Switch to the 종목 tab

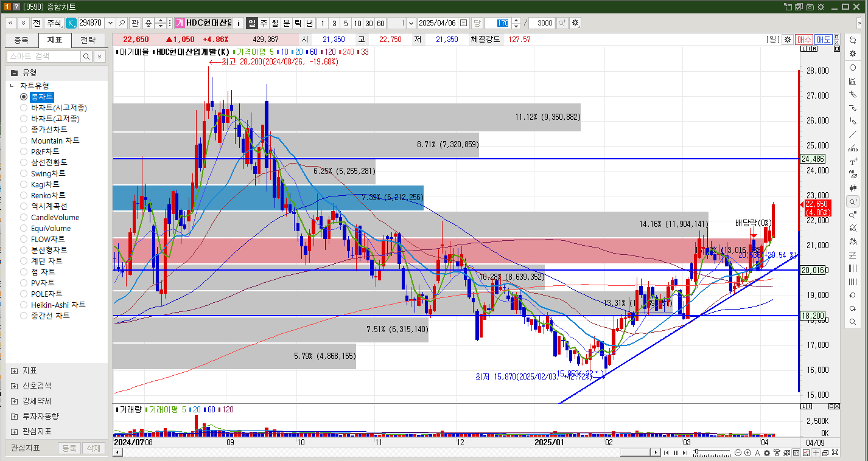(x=21, y=40)
